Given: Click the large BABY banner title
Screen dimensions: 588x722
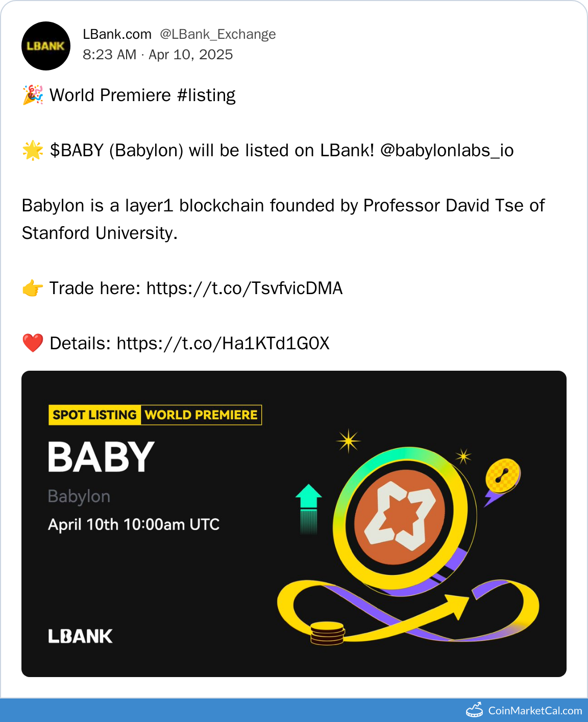Looking at the screenshot, I should point(101,457).
